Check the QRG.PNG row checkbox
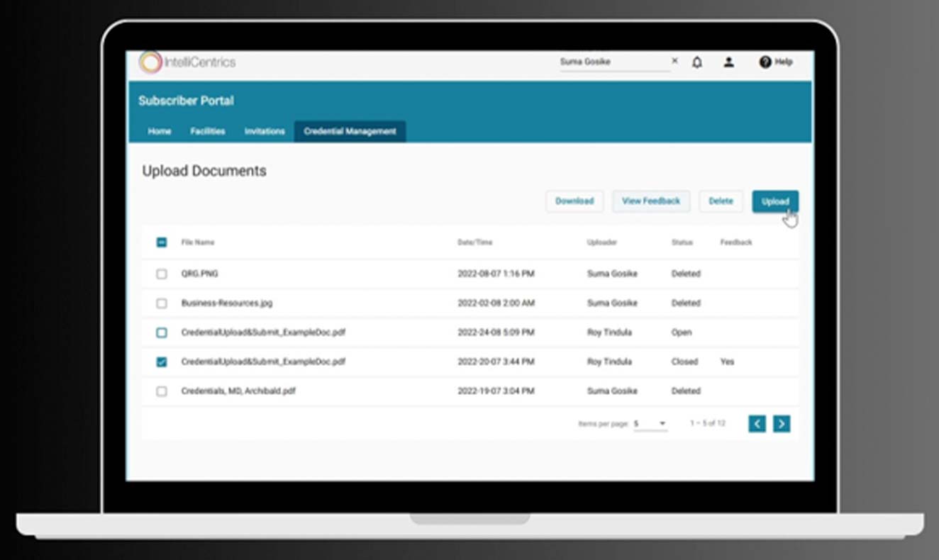 coord(162,274)
